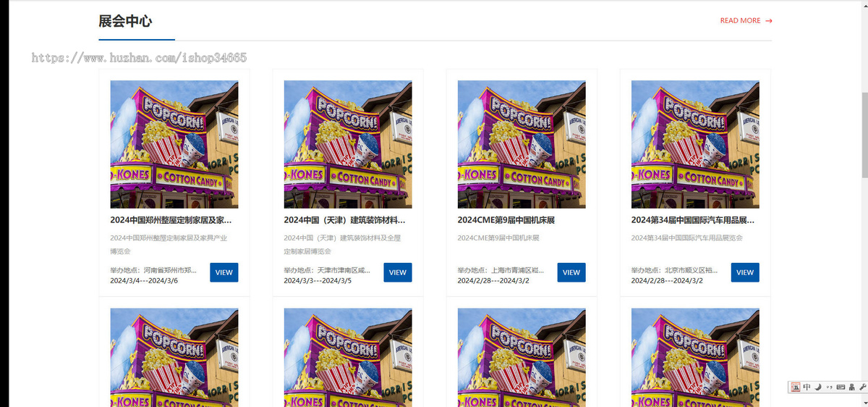Screen dimensions: 868x407
Task: Select the popcorn image on the 天津 exhibition card
Action: pos(348,144)
